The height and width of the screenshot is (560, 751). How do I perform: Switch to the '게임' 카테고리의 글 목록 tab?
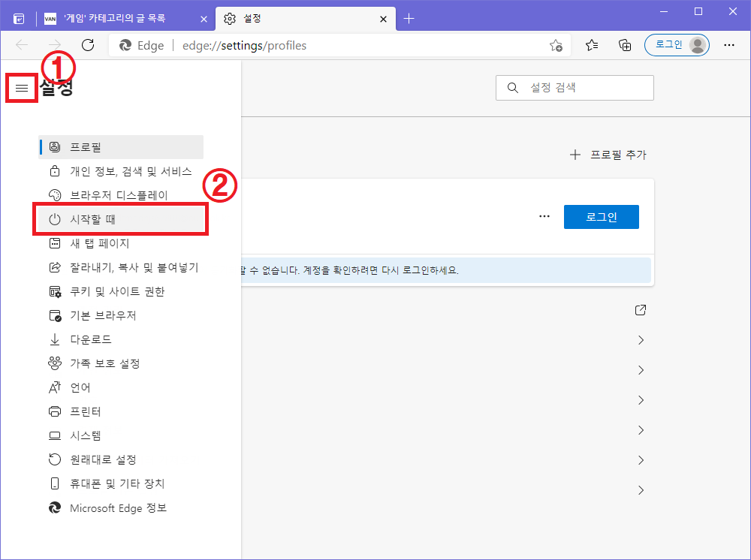click(x=126, y=19)
